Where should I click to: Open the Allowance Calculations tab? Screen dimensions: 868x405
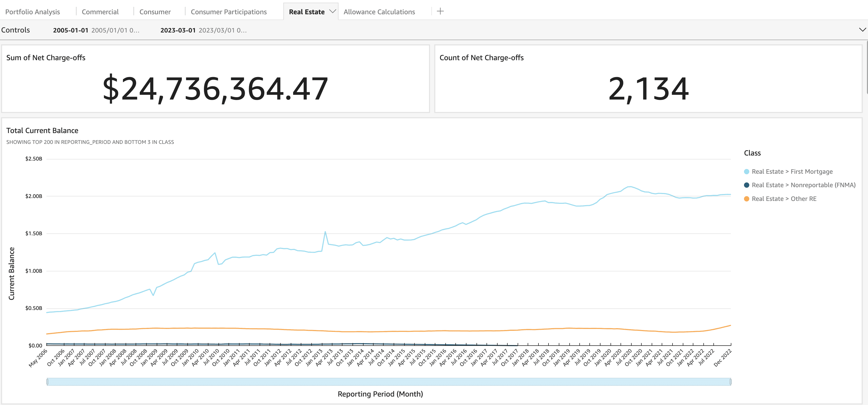click(x=379, y=12)
